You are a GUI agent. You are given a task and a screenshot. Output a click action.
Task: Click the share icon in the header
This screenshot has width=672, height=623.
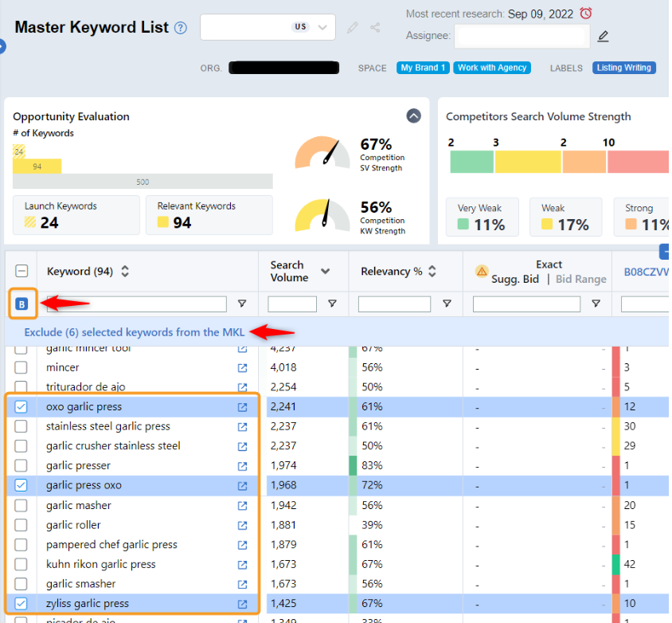coord(375,28)
